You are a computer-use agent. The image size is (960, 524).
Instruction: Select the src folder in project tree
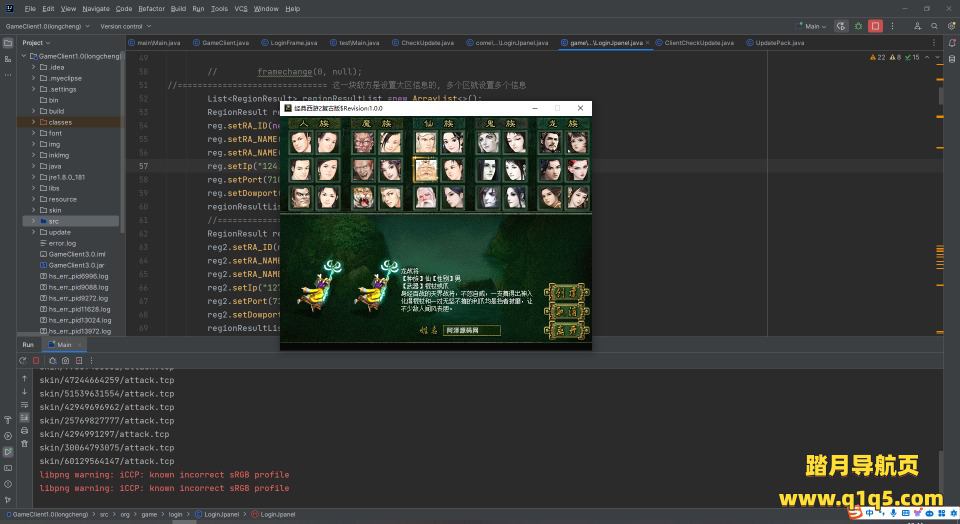[x=54, y=221]
